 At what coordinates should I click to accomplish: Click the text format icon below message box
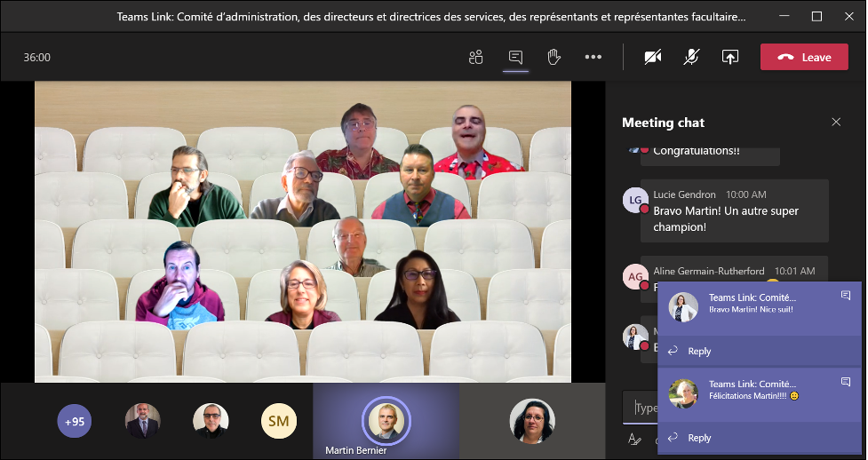coord(634,439)
